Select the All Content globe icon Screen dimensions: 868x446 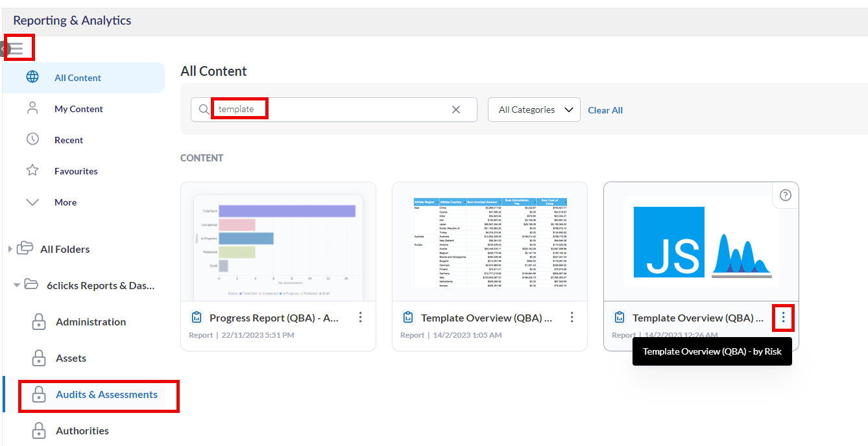(x=32, y=77)
